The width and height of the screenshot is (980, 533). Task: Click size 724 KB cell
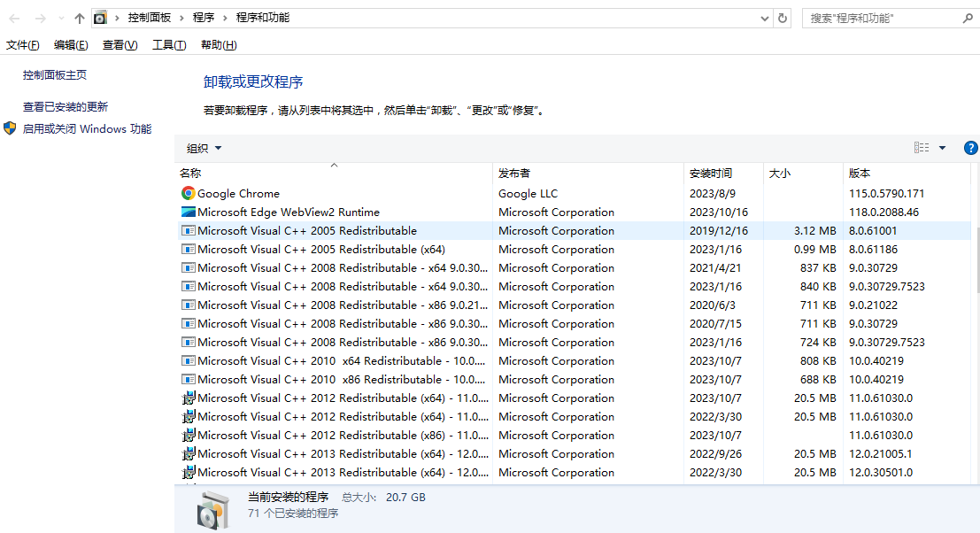pyautogui.click(x=817, y=343)
